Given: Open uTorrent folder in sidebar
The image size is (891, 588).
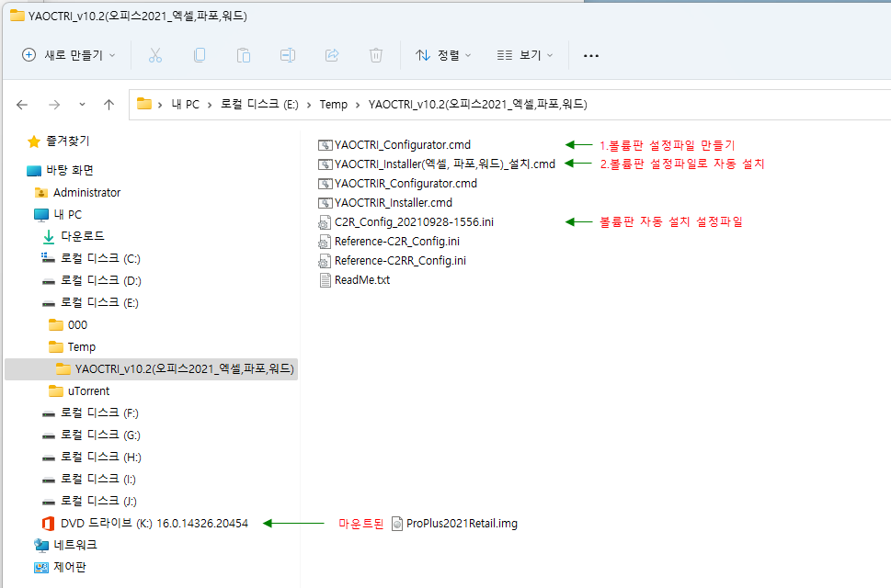Looking at the screenshot, I should pyautogui.click(x=88, y=391).
